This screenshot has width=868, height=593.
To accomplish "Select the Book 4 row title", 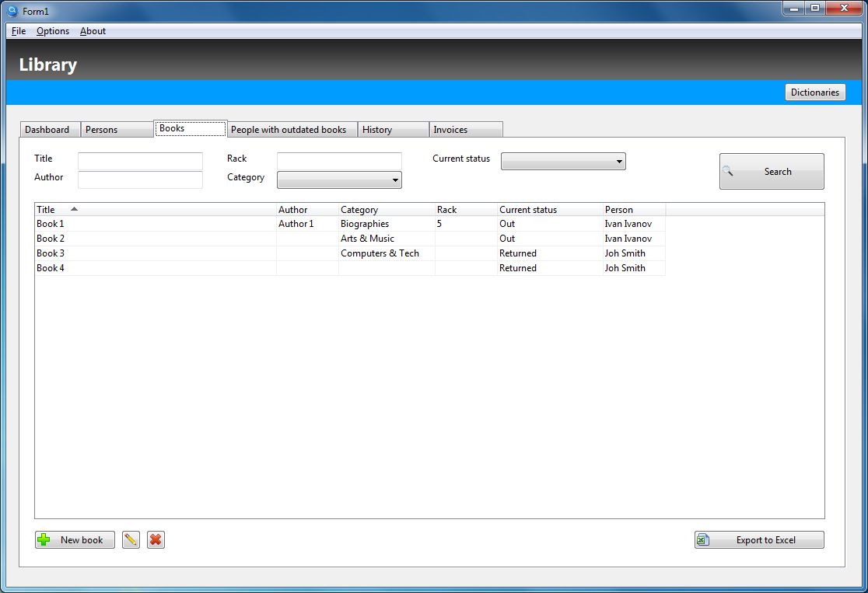I will pyautogui.click(x=51, y=267).
